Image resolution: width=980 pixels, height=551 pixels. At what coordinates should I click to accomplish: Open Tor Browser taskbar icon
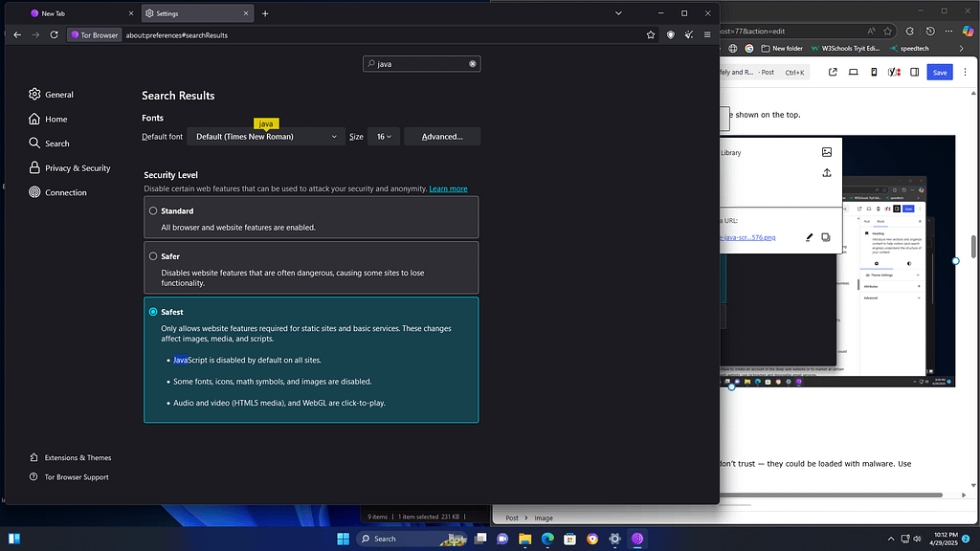point(636,539)
